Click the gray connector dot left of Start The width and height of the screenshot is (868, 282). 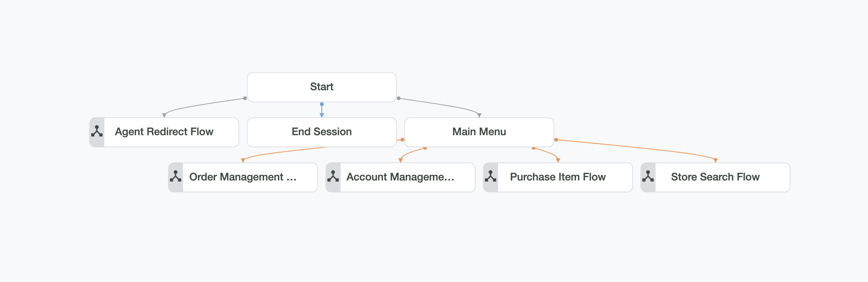coord(245,98)
